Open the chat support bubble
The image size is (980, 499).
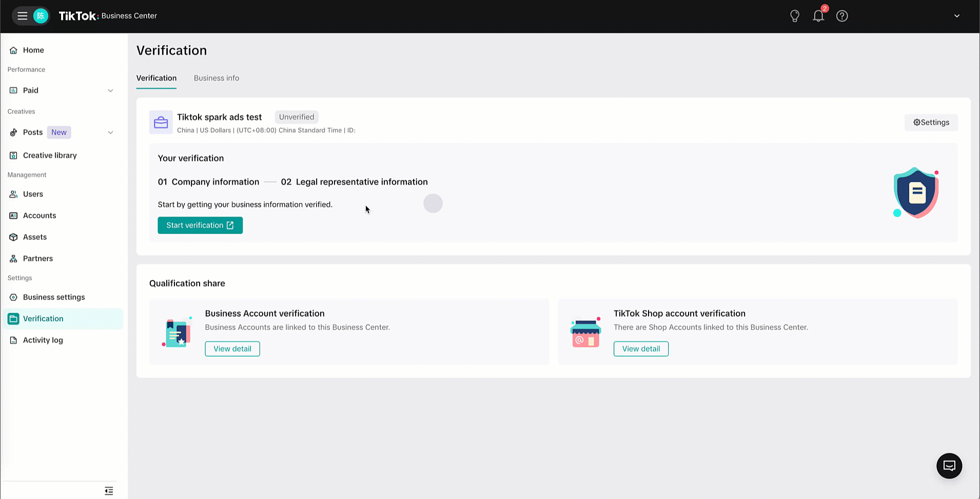point(949,466)
